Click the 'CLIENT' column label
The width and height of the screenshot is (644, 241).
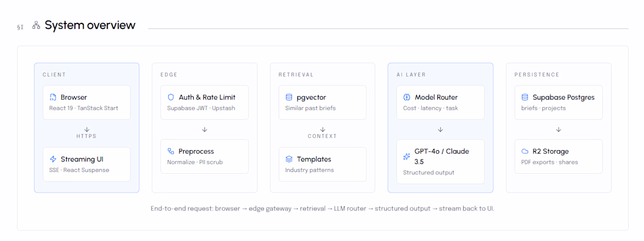[x=54, y=75]
